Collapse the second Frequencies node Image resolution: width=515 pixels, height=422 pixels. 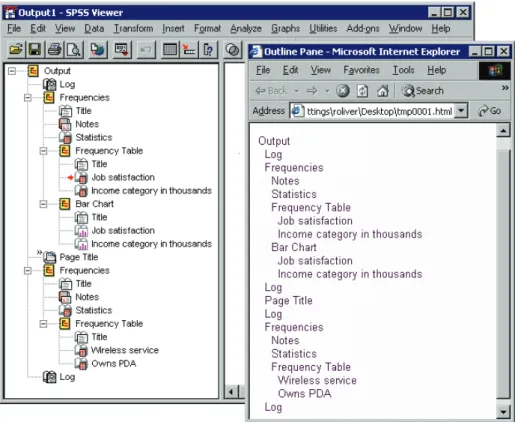28,270
